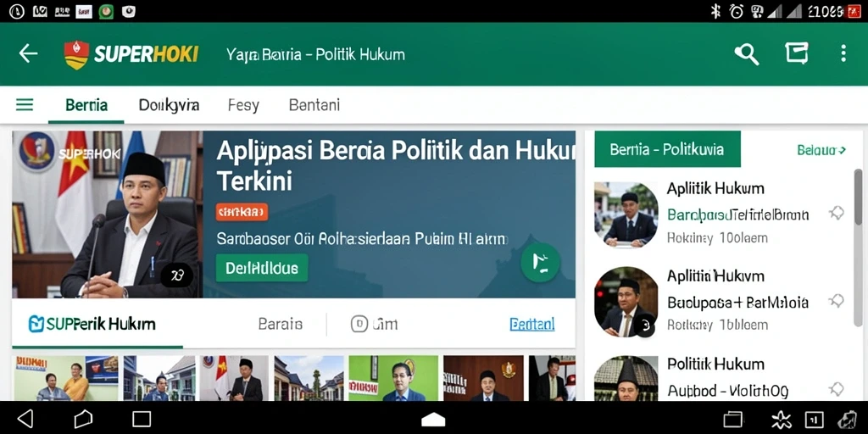Viewport: 868px width, 434px height.
Task: Open the bookmark panel icon in the header
Action: click(797, 53)
